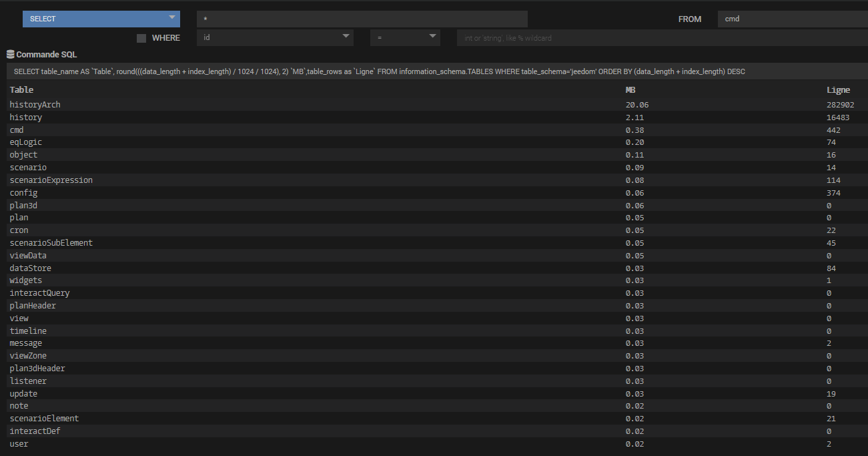Image resolution: width=868 pixels, height=456 pixels.
Task: Click the columns field containing the asterisk
Action: point(362,19)
